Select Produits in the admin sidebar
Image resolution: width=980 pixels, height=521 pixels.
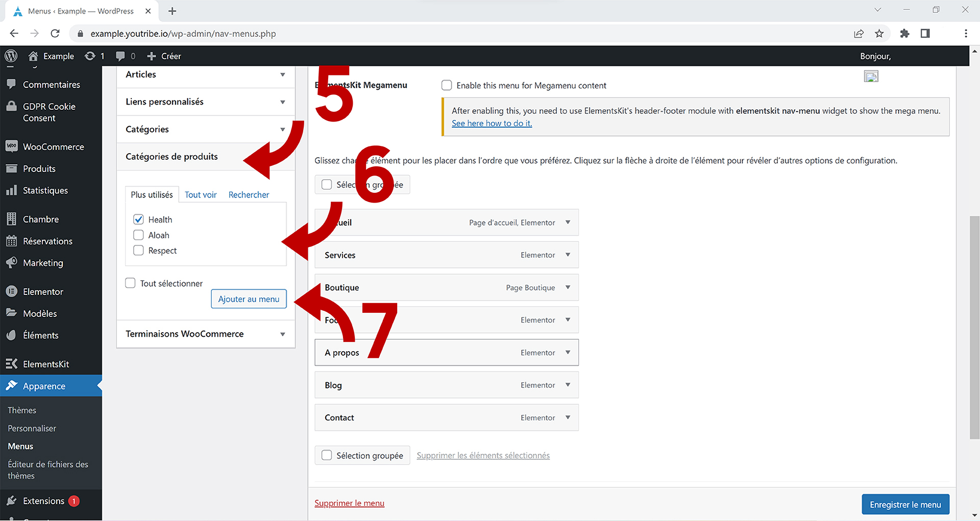(x=39, y=168)
